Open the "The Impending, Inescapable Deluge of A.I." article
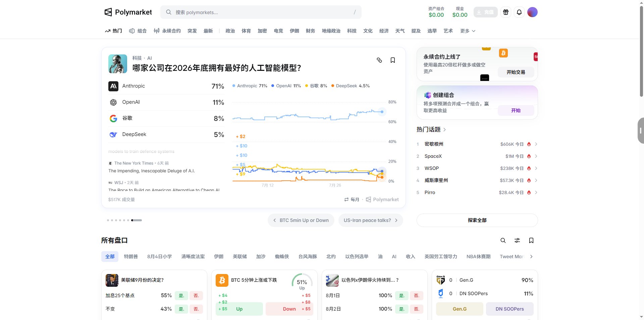This screenshot has height=320, width=644. pyautogui.click(x=152, y=171)
